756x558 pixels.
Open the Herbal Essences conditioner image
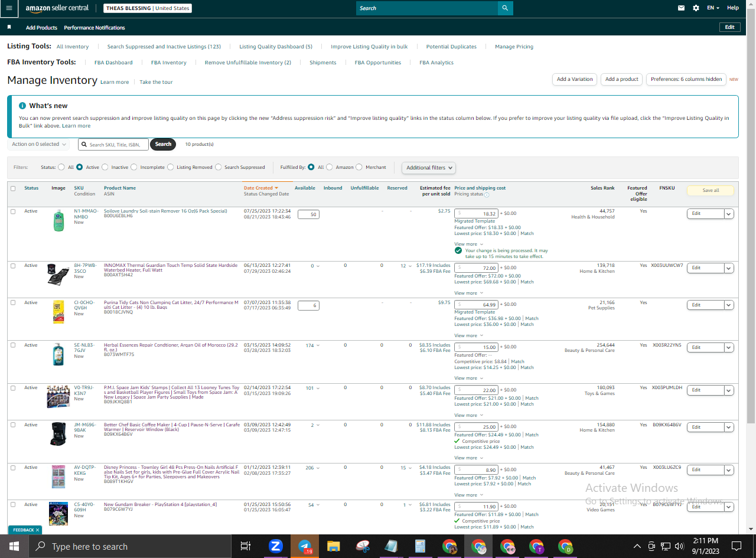[58, 354]
